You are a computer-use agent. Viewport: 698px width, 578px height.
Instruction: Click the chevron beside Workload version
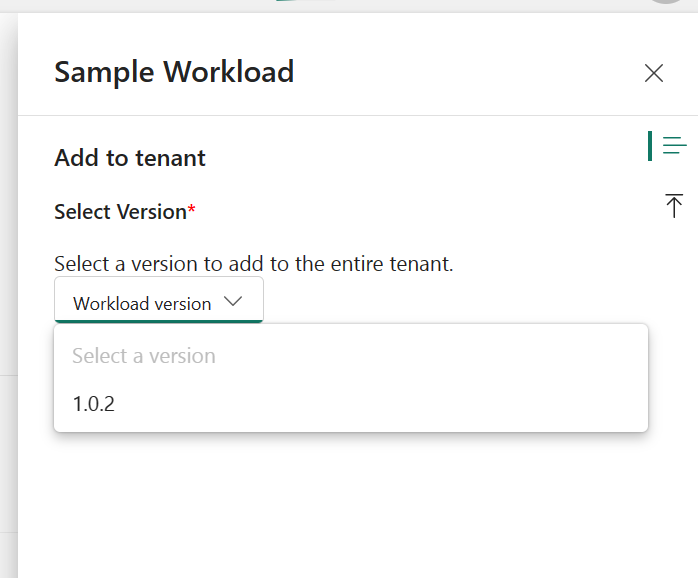click(234, 301)
